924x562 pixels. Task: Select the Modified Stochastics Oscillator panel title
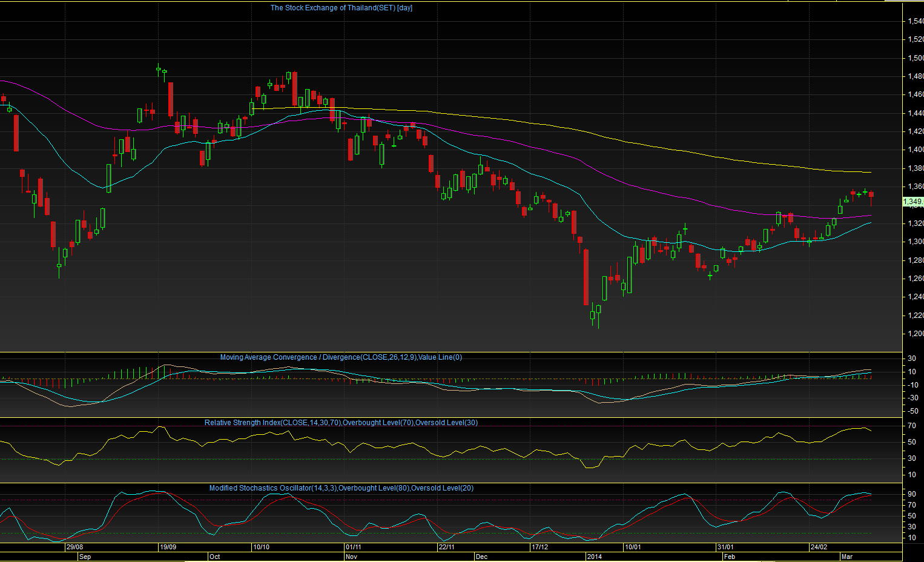(x=342, y=488)
